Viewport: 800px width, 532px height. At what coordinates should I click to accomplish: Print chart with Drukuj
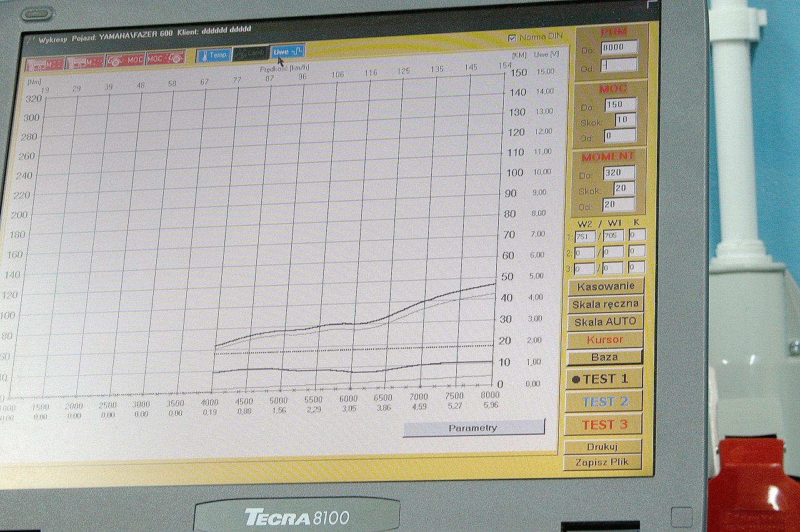602,446
